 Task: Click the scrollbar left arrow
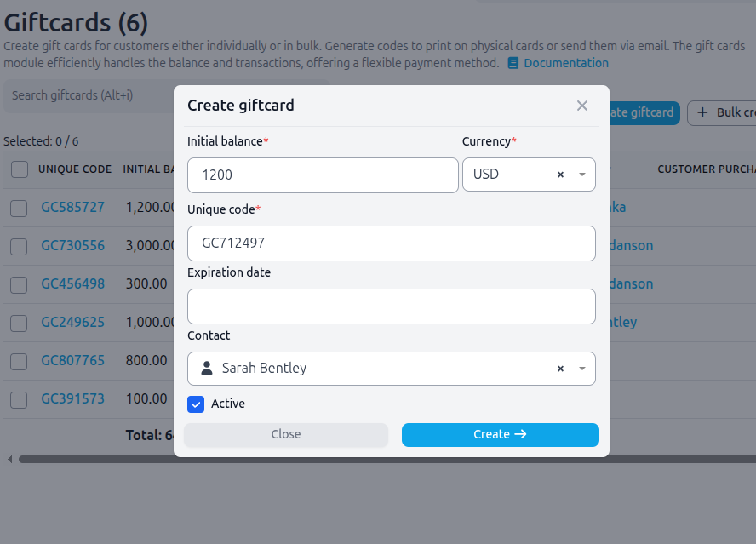click(9, 460)
